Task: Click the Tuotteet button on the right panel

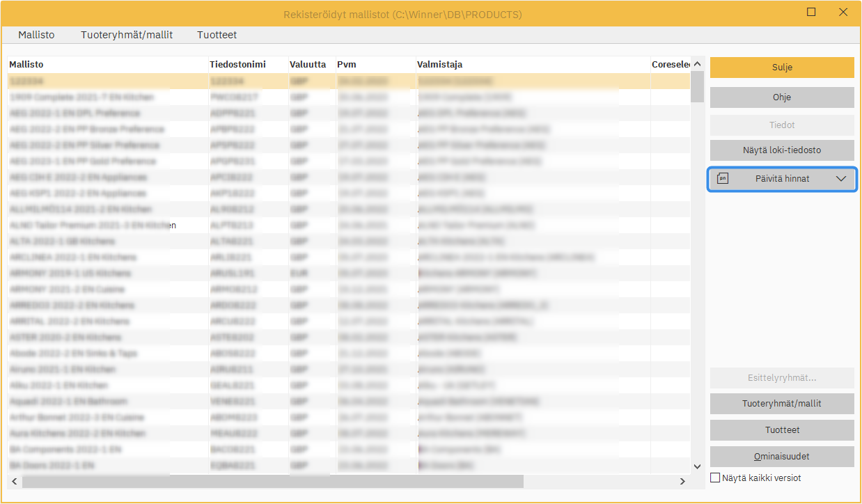Action: (x=781, y=430)
